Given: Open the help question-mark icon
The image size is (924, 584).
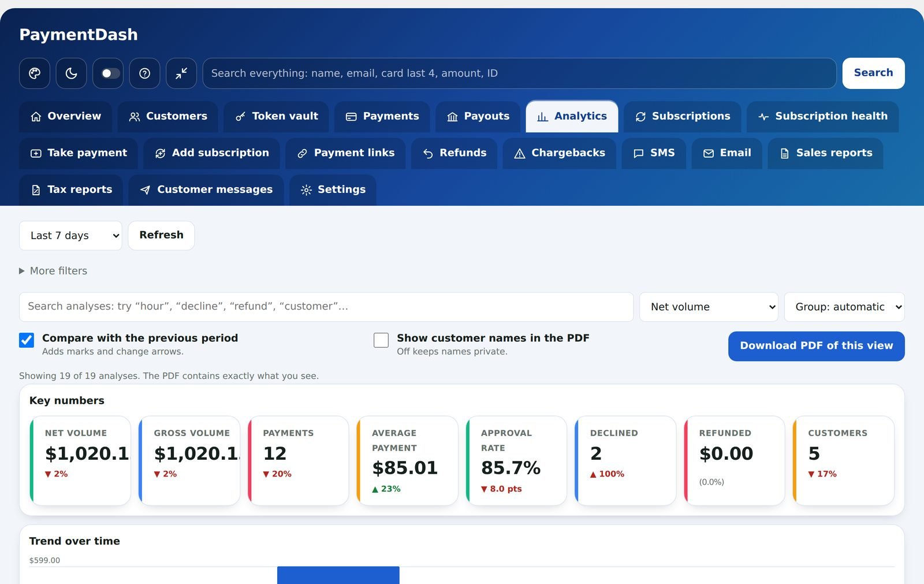Looking at the screenshot, I should pos(145,73).
